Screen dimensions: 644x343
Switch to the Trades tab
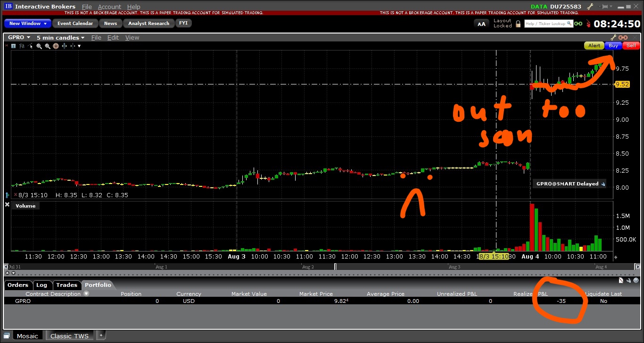(x=66, y=285)
